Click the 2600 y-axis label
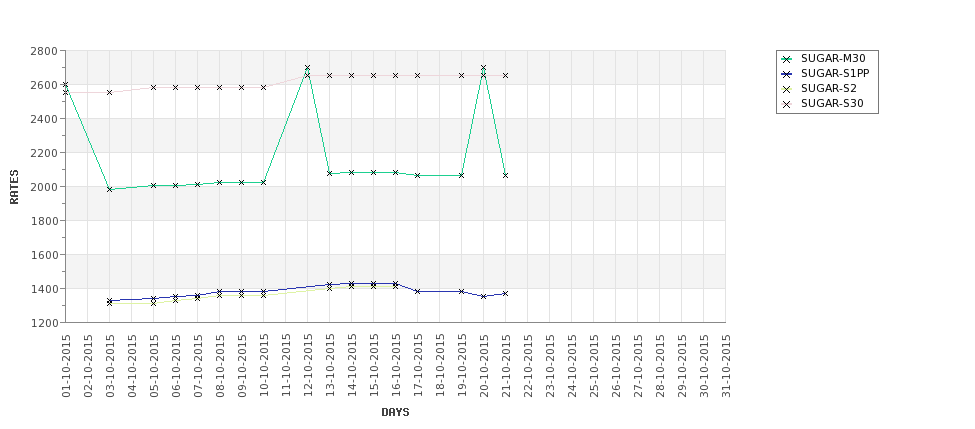The image size is (975, 429). pos(44,85)
